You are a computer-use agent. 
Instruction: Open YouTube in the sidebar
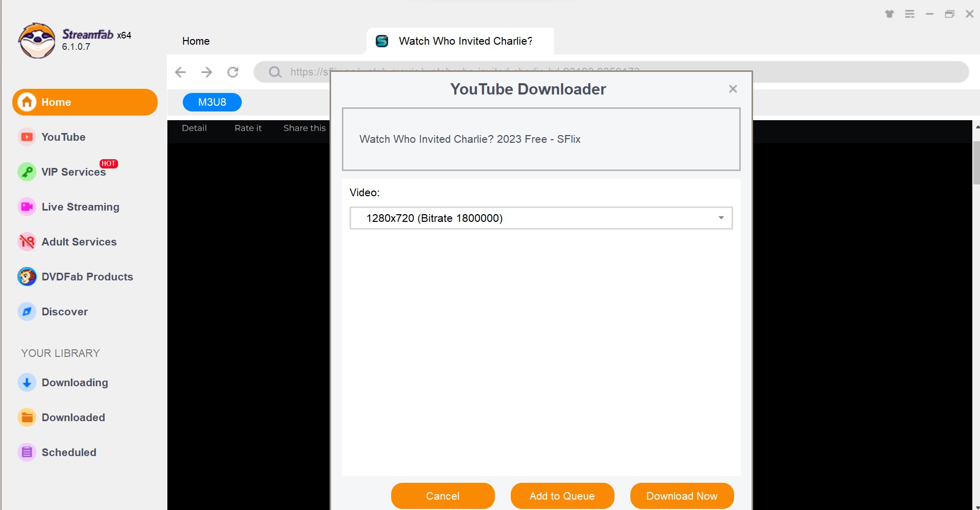[63, 137]
